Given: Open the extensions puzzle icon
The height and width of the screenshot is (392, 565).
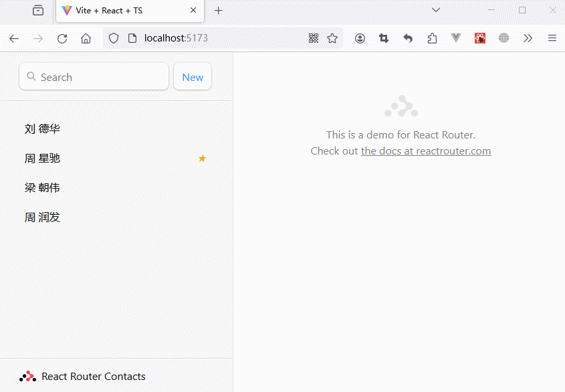Looking at the screenshot, I should pyautogui.click(x=432, y=39).
